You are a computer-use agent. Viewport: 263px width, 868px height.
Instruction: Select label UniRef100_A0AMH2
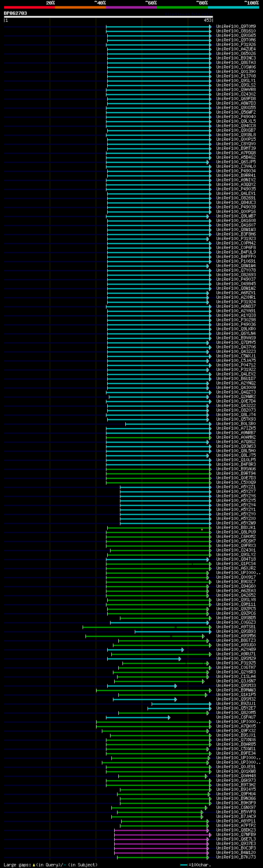click(236, 437)
